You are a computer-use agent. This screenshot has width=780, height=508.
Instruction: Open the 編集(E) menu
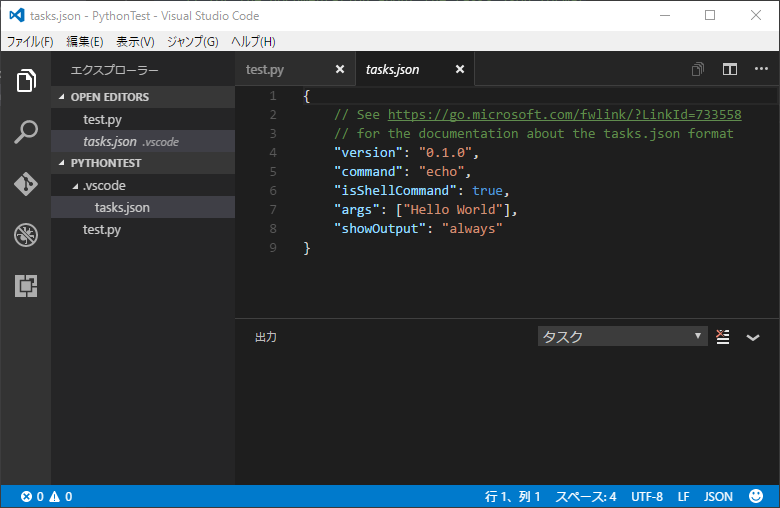[85, 42]
